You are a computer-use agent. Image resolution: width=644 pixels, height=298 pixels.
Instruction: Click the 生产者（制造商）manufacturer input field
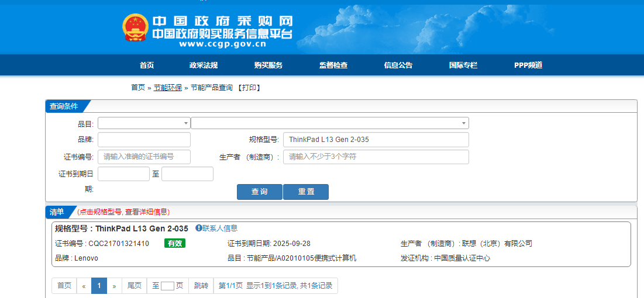click(376, 157)
